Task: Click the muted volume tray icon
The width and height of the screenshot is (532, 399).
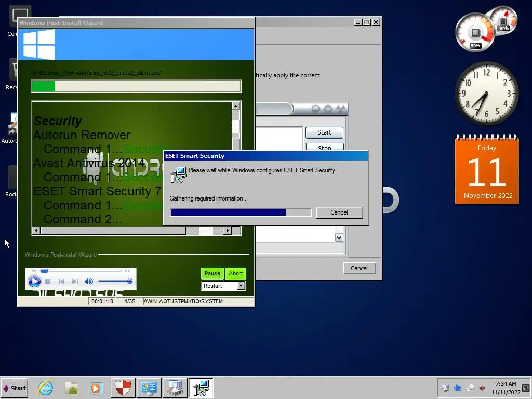Action: tap(482, 388)
